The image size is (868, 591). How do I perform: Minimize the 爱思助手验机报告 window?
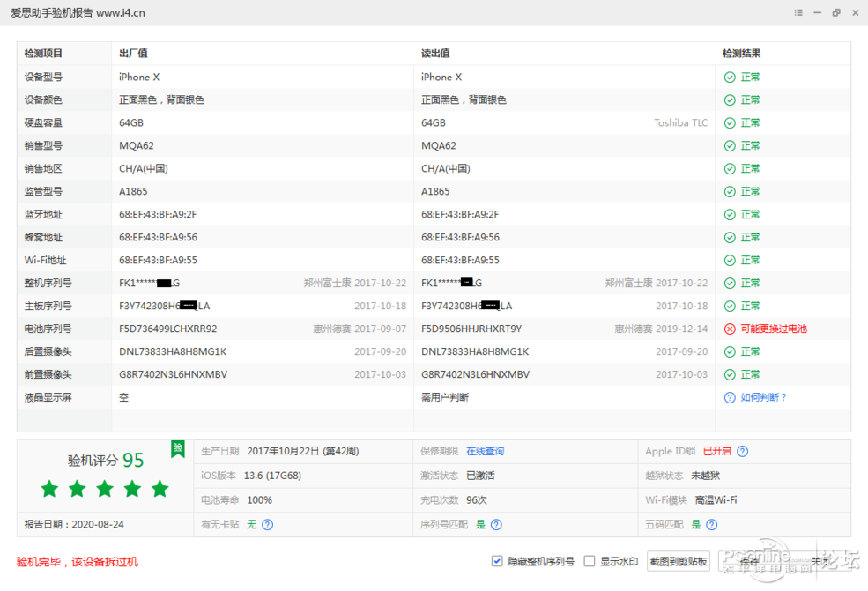(x=817, y=12)
